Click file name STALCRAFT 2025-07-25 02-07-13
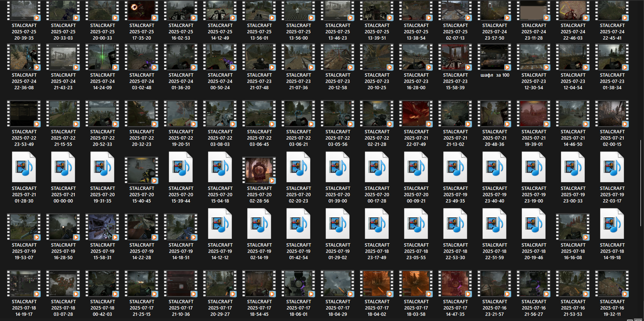The width and height of the screenshot is (644, 321). pos(455,32)
